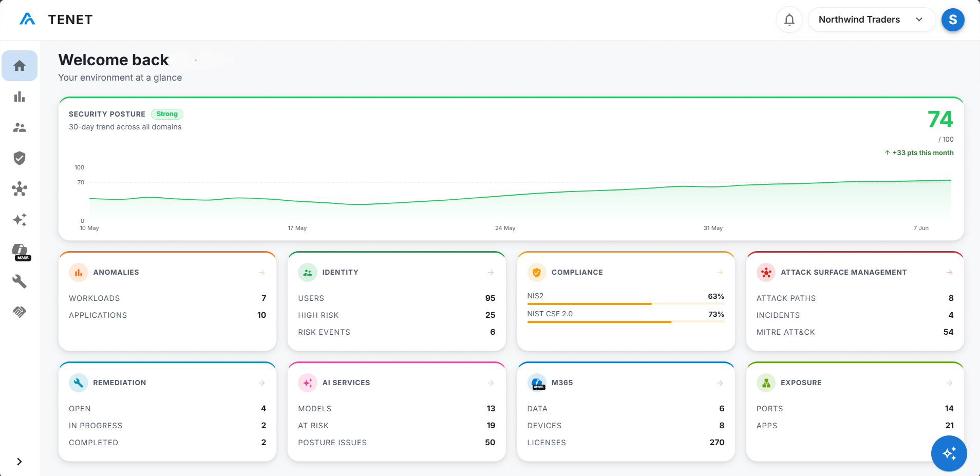
Task: Expand the Northwind Traders tenant dropdown
Action: pyautogui.click(x=872, y=20)
